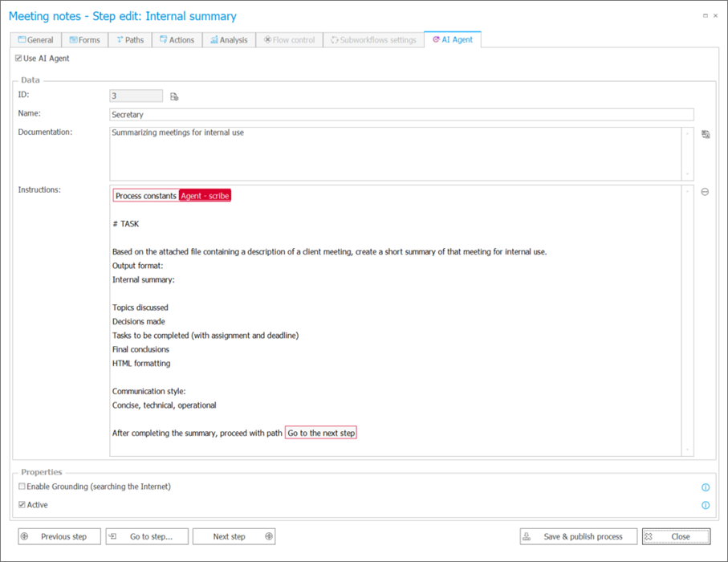Click info icon for Active property
The width and height of the screenshot is (728, 562).
coord(706,505)
